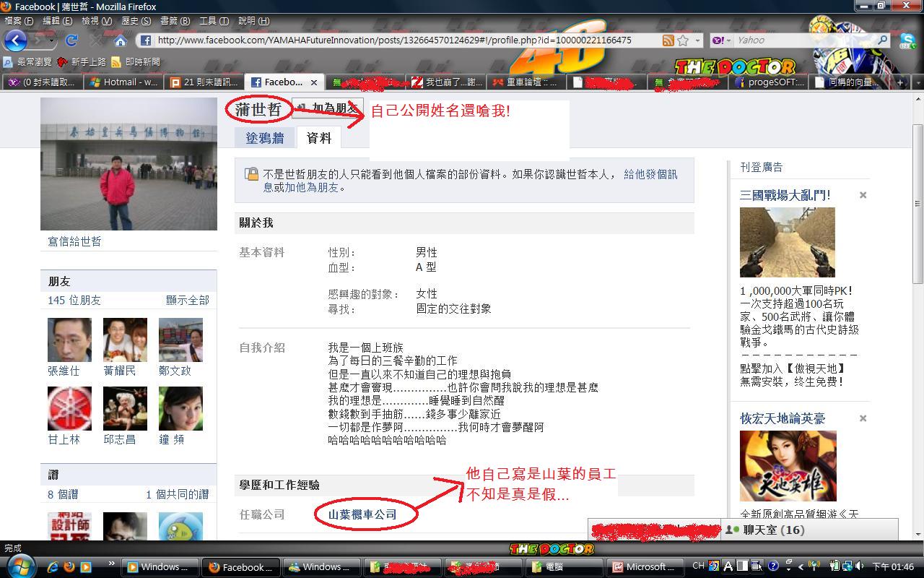Click the lock icon in the privacy notice
Screen dimensions: 924x578
click(252, 173)
